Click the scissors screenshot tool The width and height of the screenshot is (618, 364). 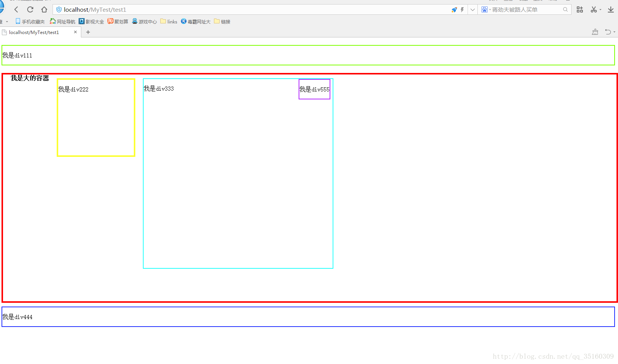pos(594,9)
